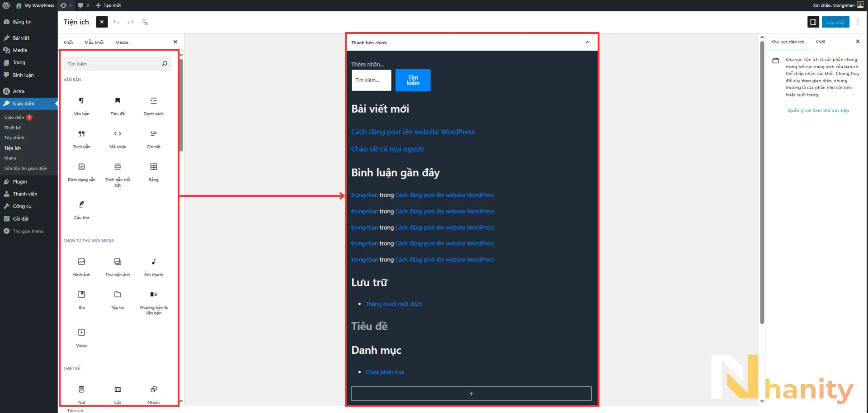868x413 pixels.
Task: Add an Âm thanh audio block
Action: [154, 267]
